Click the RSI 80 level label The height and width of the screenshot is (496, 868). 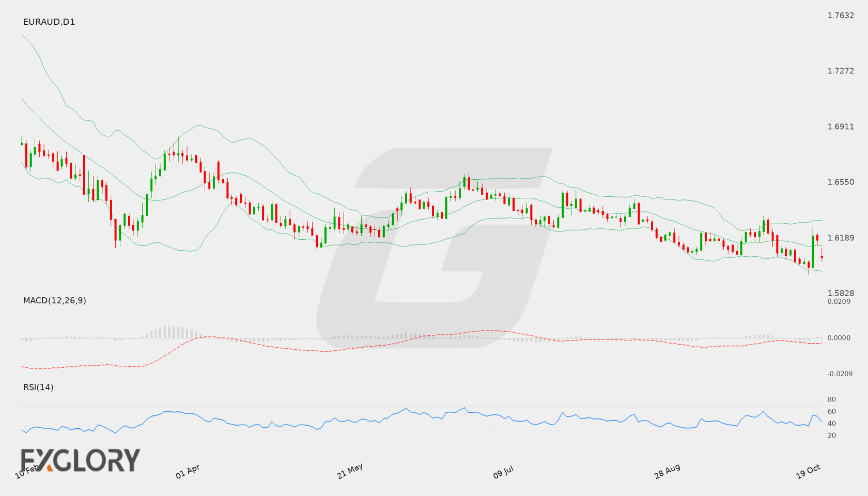832,399
